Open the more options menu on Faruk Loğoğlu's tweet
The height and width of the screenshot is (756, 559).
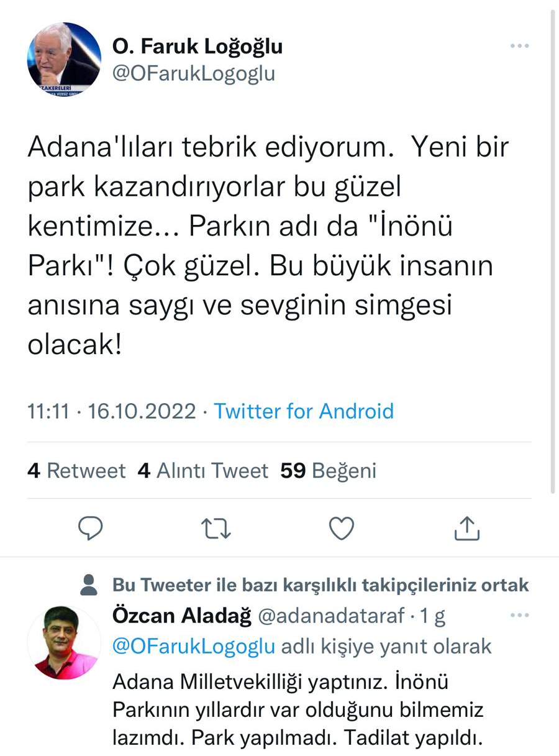point(519,47)
